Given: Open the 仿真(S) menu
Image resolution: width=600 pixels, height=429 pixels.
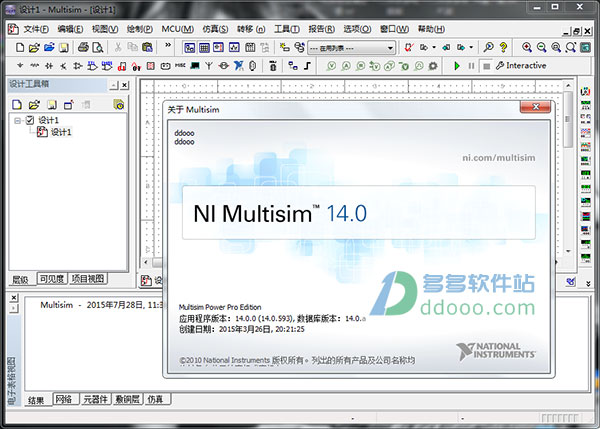Looking at the screenshot, I should pos(215,29).
